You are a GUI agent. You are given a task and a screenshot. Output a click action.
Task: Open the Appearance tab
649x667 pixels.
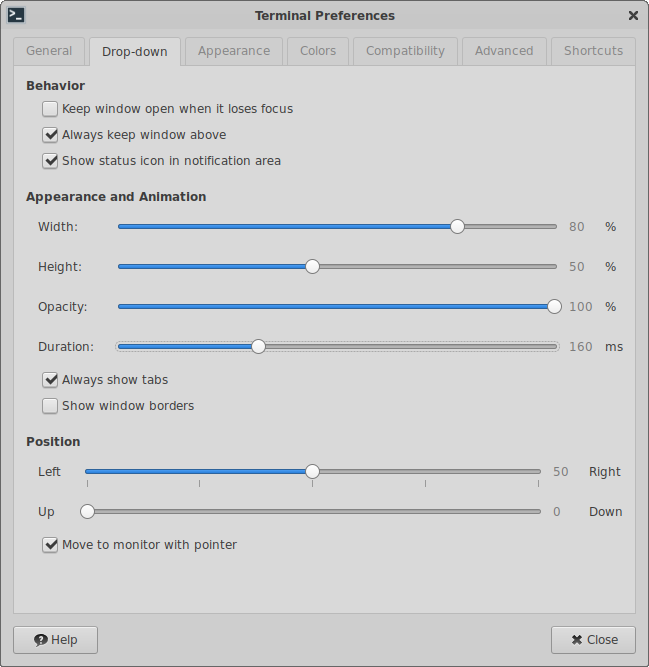[234, 51]
